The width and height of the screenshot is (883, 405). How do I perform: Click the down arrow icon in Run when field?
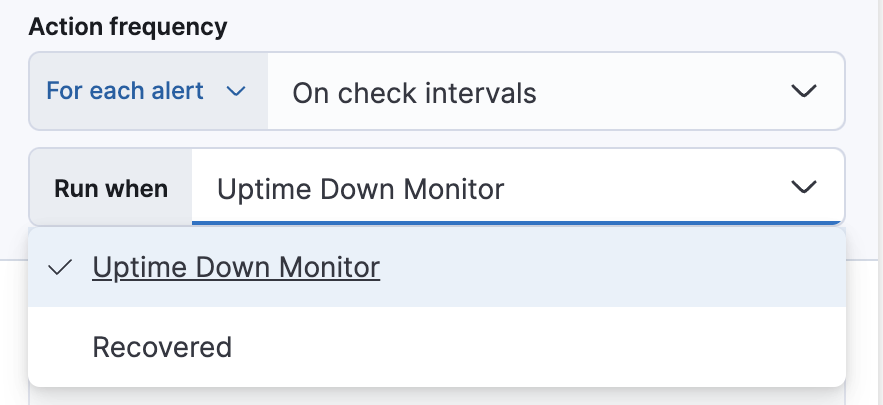(x=804, y=187)
